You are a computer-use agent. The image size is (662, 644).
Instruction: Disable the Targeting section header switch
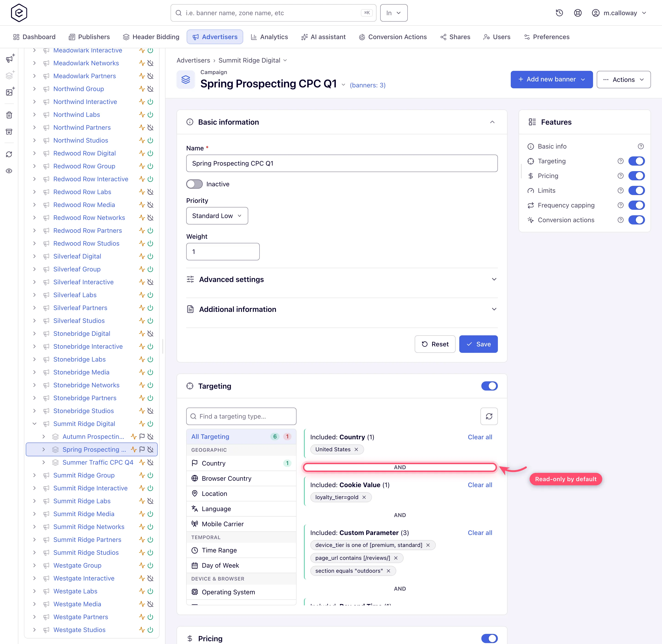(x=489, y=386)
